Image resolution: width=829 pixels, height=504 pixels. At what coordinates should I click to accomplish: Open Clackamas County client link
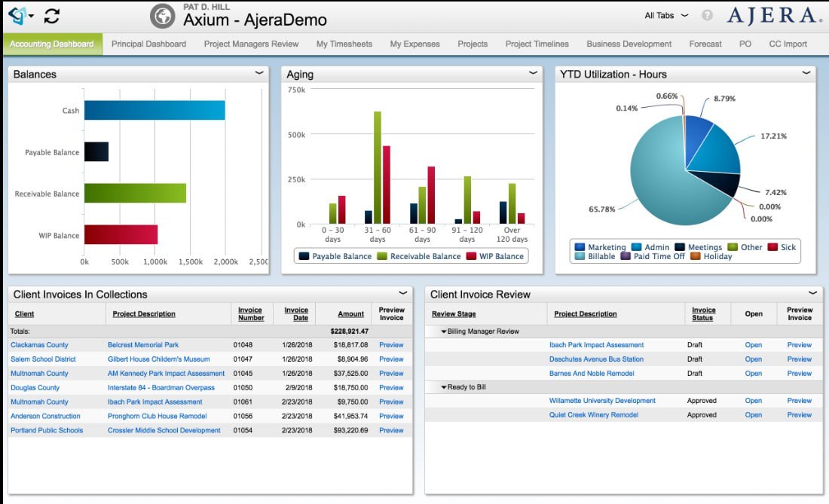click(x=40, y=345)
